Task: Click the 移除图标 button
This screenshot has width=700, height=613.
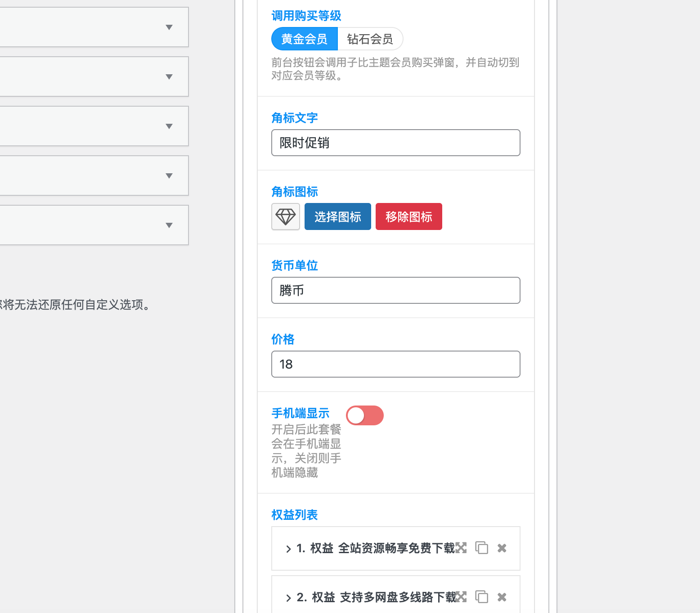Action: point(409,216)
